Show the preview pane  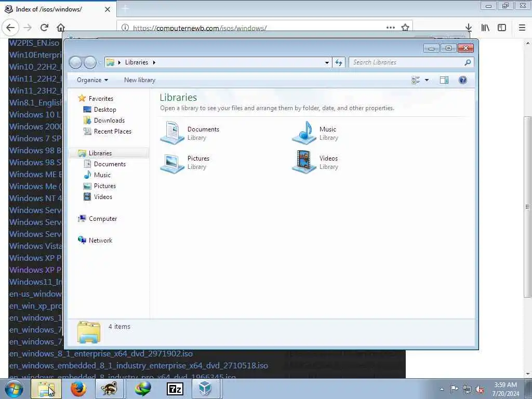point(444,80)
